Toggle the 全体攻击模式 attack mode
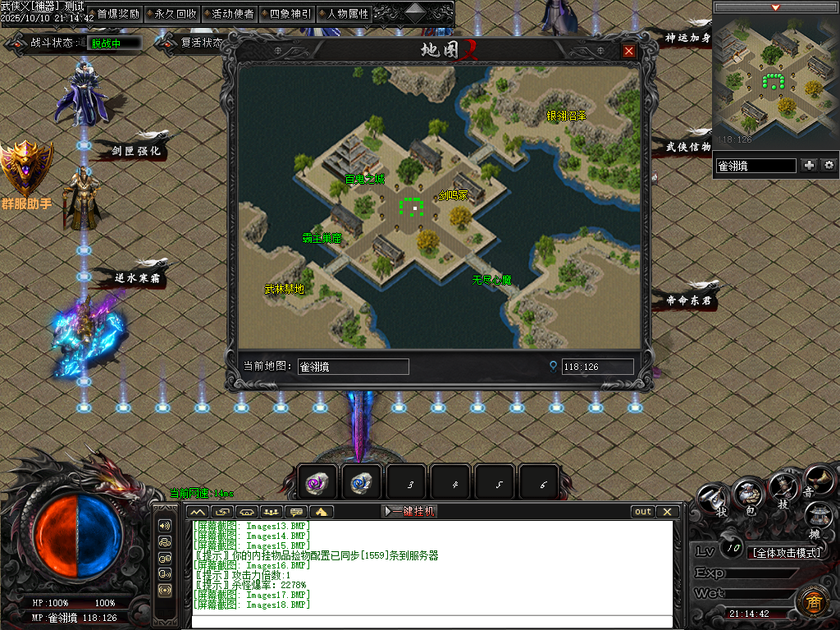 pyautogui.click(x=787, y=553)
